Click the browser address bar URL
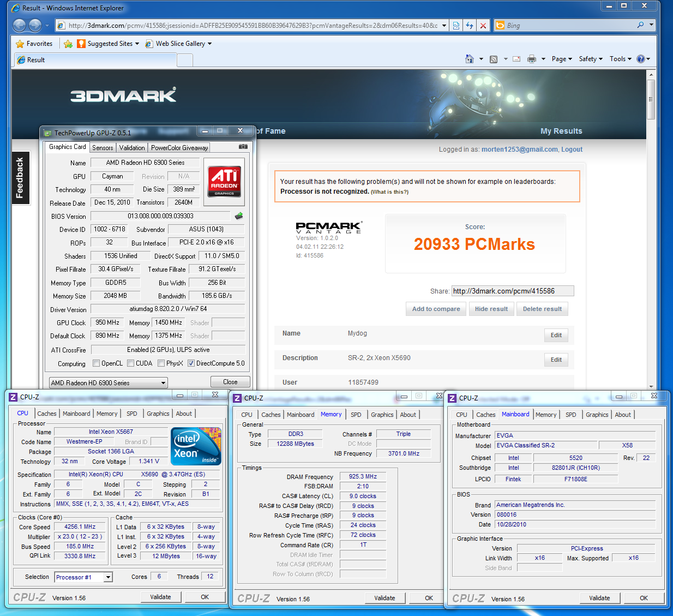 coord(253,26)
